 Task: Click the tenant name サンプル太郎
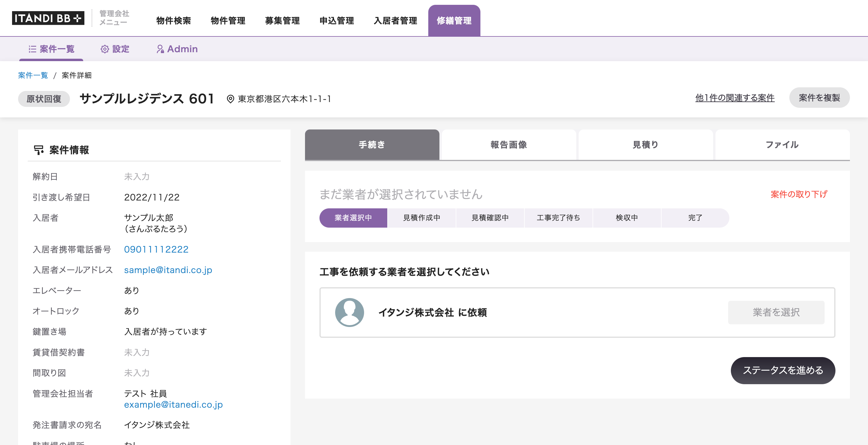[149, 218]
